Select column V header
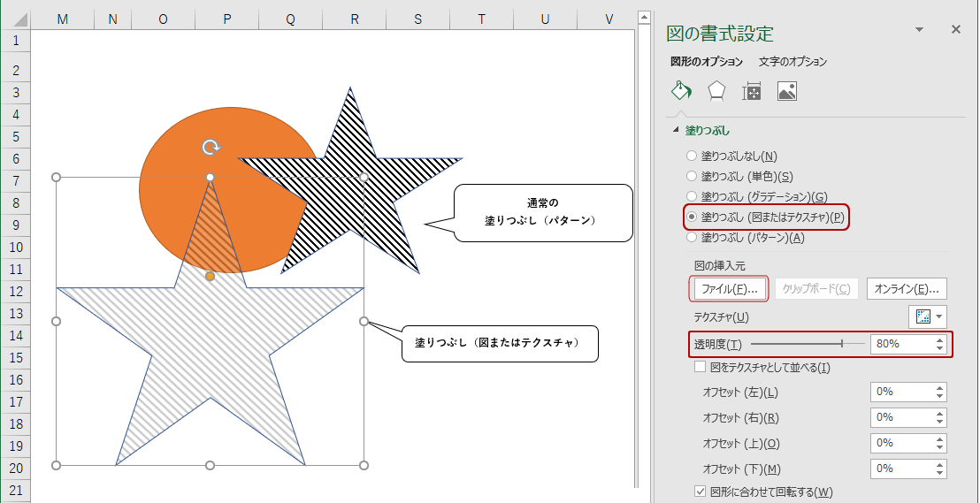Screen dimensions: 980x503 [x=609, y=20]
